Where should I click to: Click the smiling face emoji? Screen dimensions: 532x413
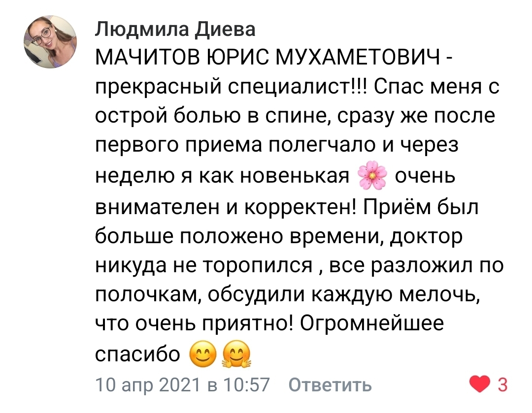[202, 354]
